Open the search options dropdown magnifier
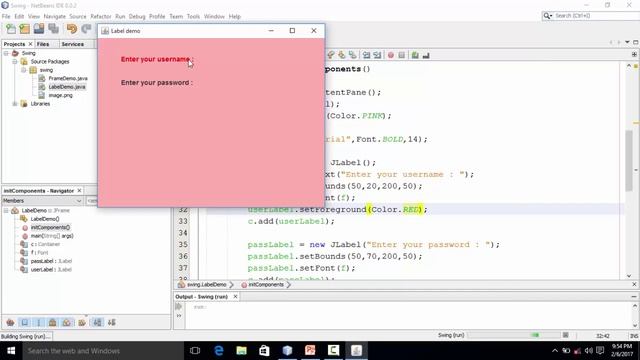The image size is (640, 360). (x=547, y=16)
